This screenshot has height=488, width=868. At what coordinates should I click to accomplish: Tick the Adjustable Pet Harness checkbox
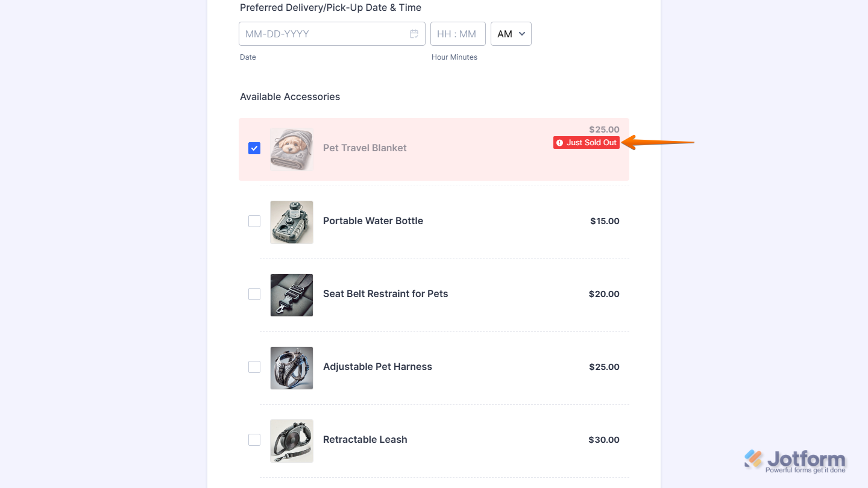click(x=254, y=367)
